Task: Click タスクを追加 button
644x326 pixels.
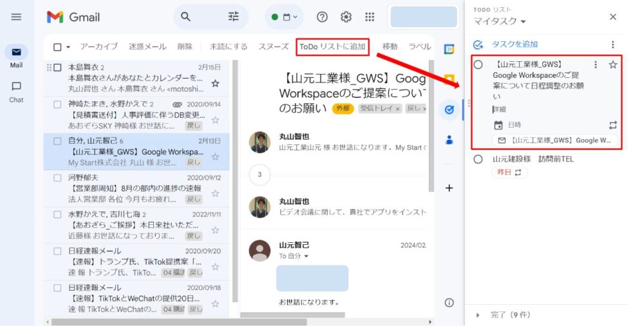Action: pyautogui.click(x=506, y=44)
